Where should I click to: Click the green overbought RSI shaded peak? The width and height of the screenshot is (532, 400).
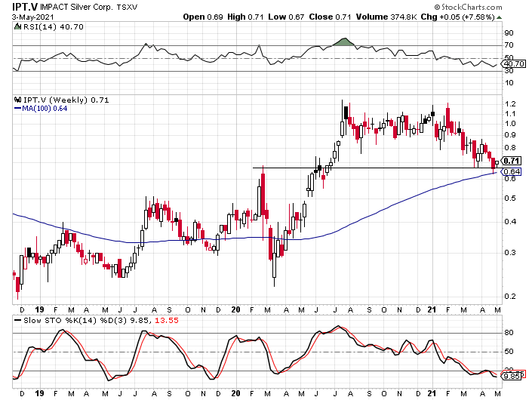pyautogui.click(x=344, y=42)
